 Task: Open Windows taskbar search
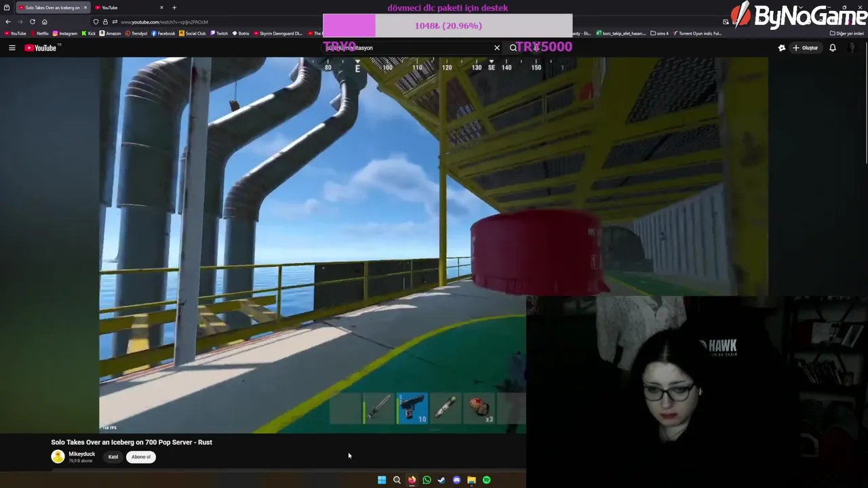(x=397, y=480)
